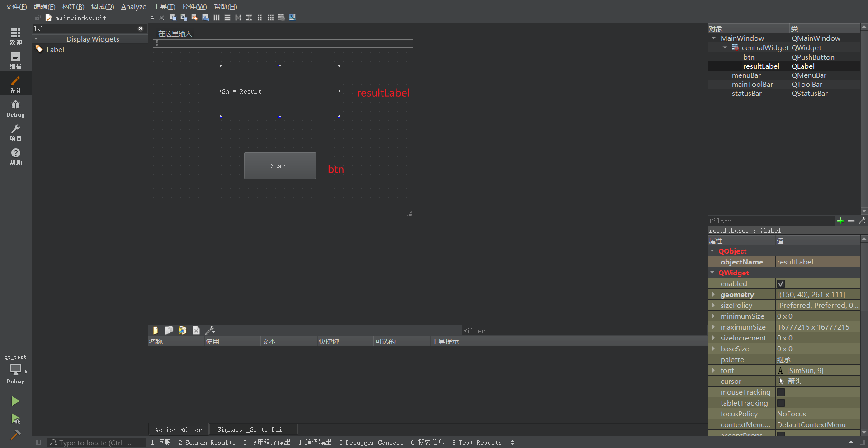
Task: Toggle the right sidebar visibility button
Action: pyautogui.click(x=862, y=443)
